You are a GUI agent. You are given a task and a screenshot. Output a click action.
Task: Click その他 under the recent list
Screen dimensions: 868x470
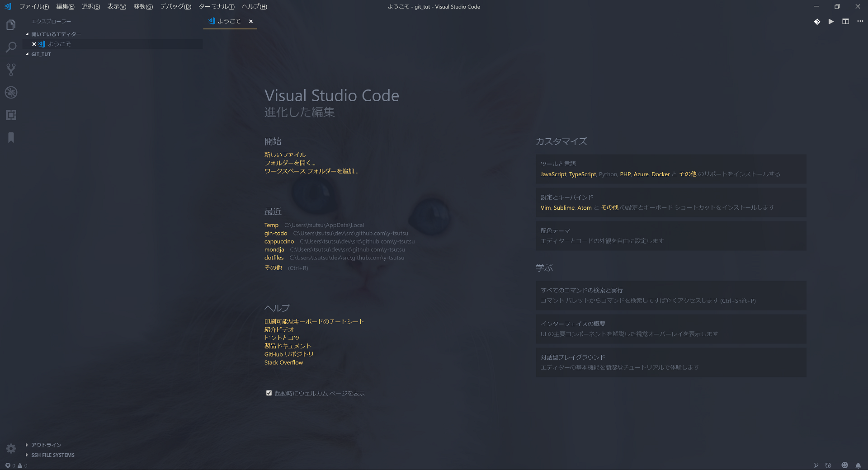coord(273,268)
